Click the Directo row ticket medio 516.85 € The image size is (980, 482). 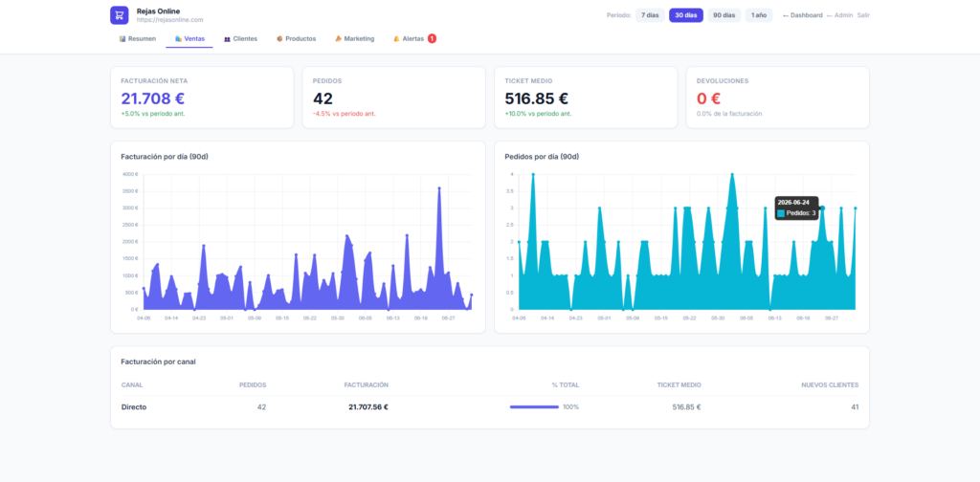686,407
